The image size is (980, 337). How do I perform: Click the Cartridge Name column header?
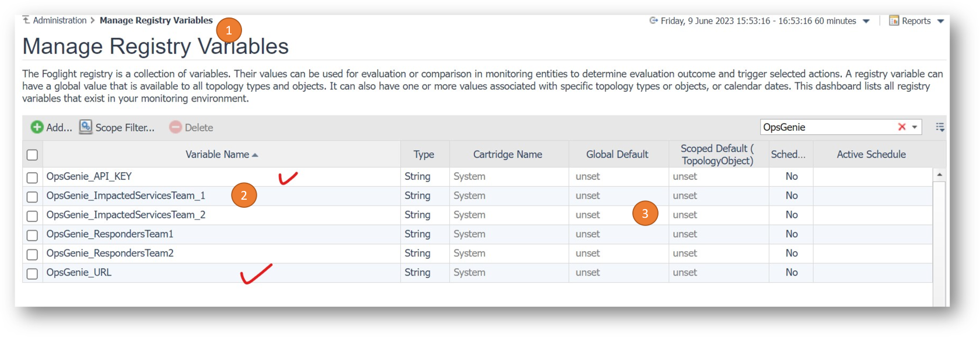click(508, 154)
